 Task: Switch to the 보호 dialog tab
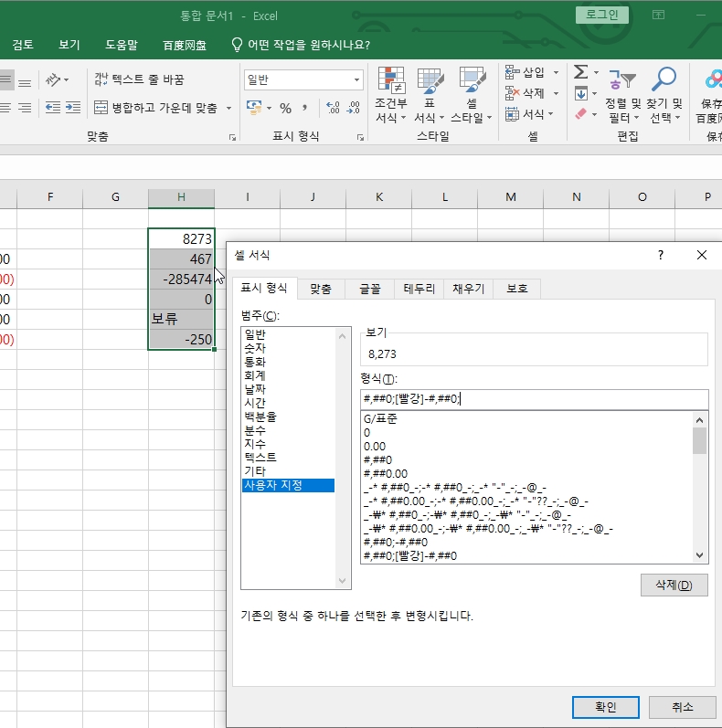tap(517, 289)
